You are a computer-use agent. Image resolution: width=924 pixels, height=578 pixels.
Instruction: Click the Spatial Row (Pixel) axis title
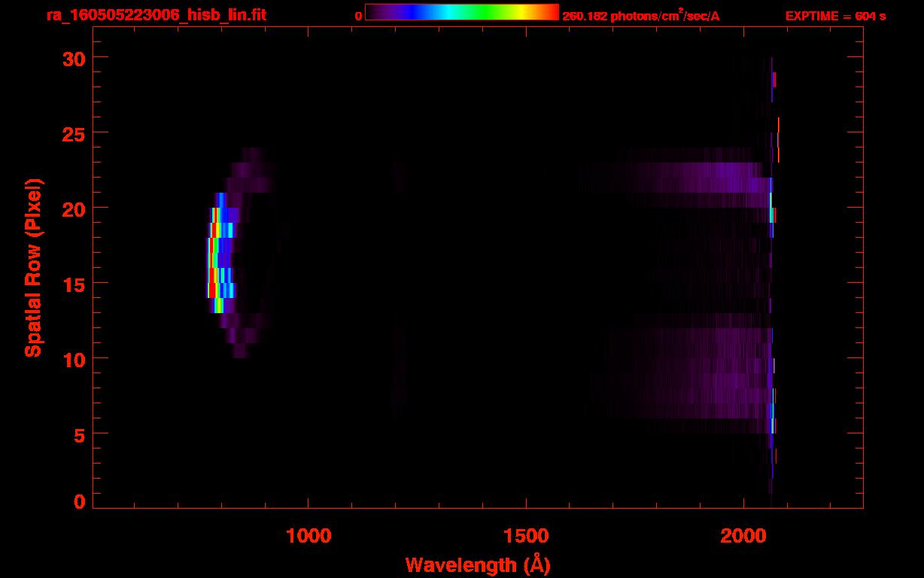click(33, 267)
